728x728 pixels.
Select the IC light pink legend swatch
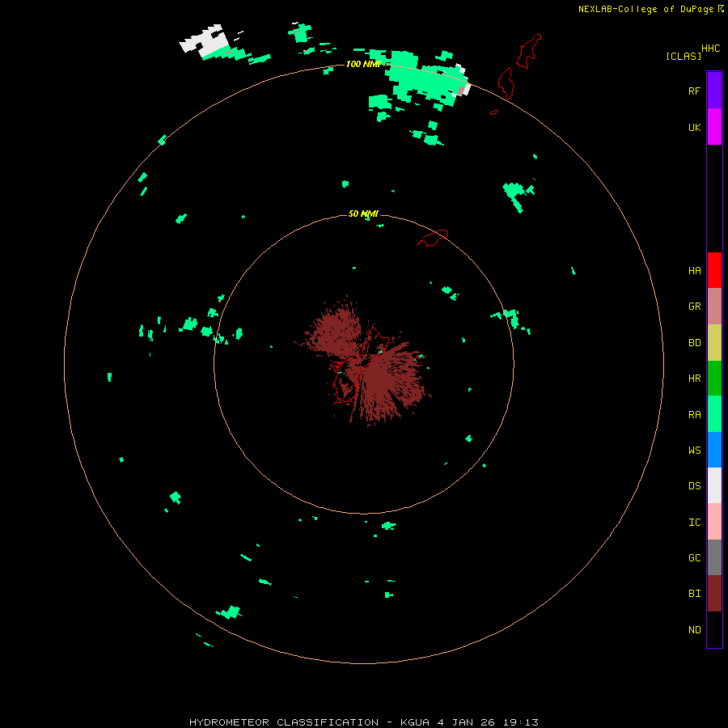click(714, 522)
